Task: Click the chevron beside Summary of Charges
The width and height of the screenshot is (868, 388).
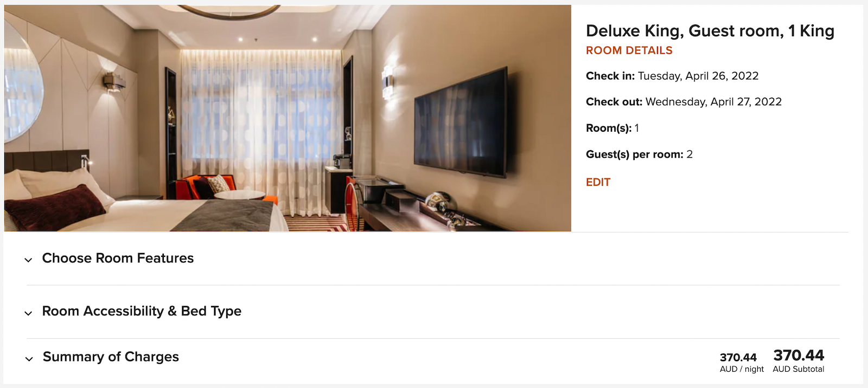Action: pyautogui.click(x=29, y=359)
